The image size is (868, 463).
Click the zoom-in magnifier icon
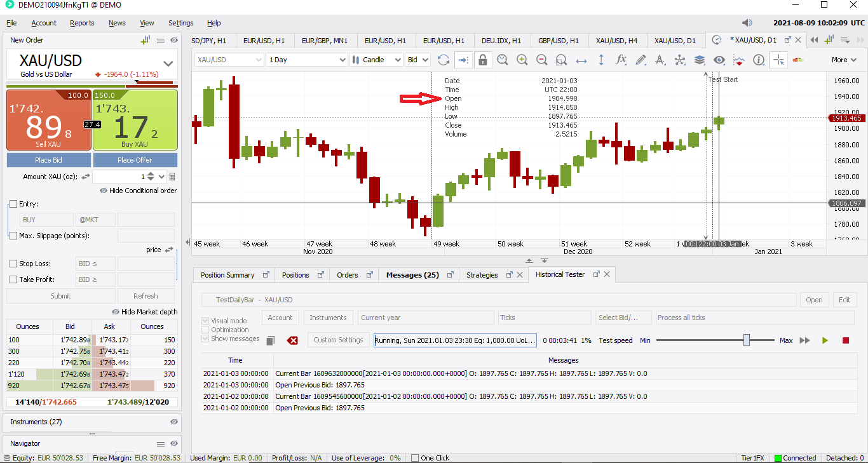click(x=522, y=60)
